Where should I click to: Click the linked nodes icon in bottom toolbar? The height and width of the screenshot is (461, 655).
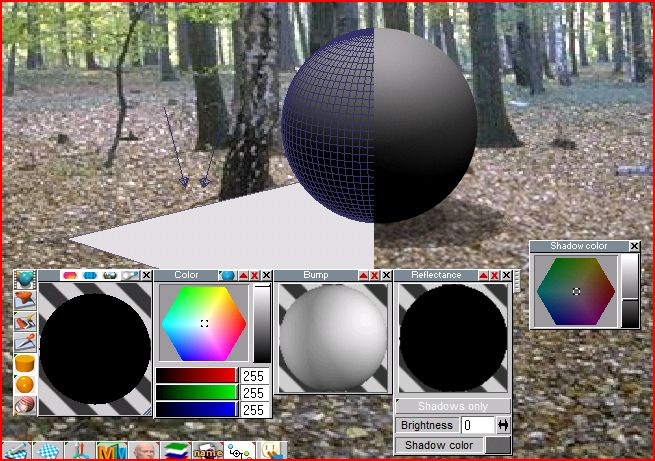pyautogui.click(x=240, y=451)
